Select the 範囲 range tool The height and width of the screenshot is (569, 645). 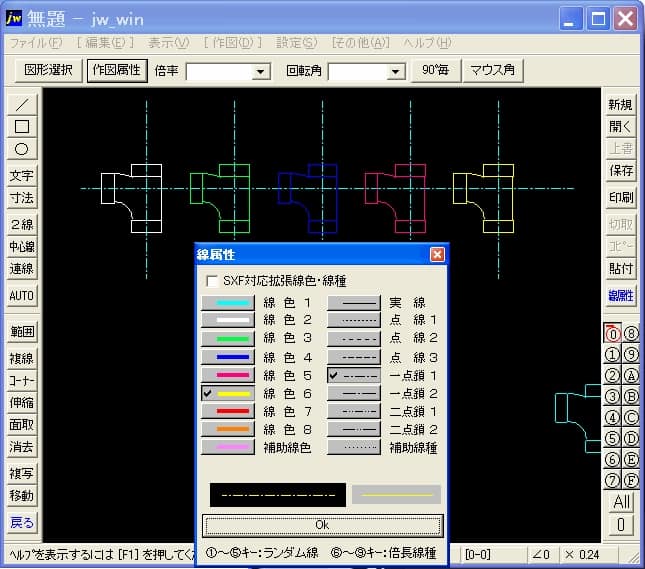pyautogui.click(x=22, y=332)
